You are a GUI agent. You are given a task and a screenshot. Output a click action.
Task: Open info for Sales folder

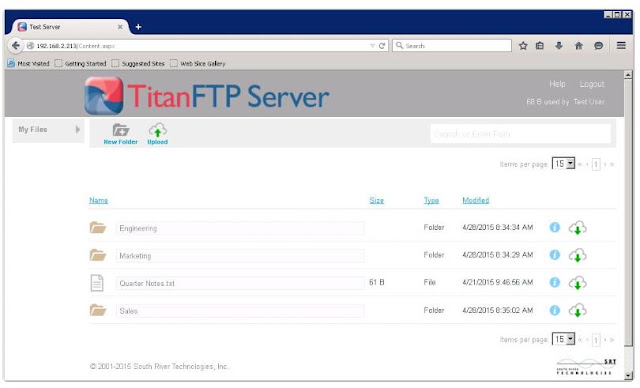click(x=554, y=310)
